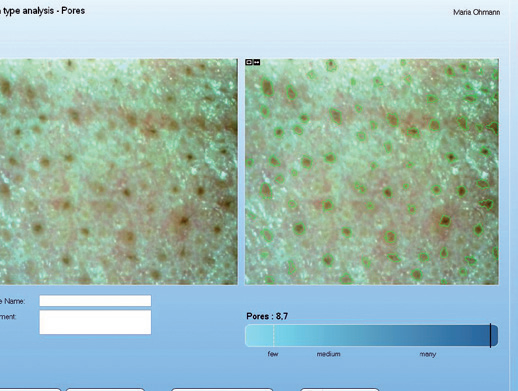Click the 'medium' scale label
Screen dimensions: 518x391
tap(328, 354)
